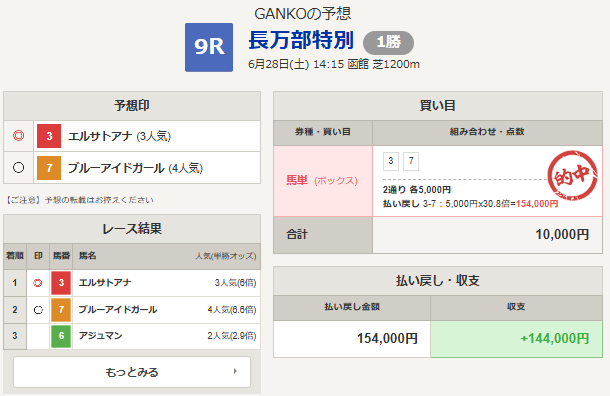
Task: Click the 人気(単勝オッズ) column header
Action: [226, 256]
